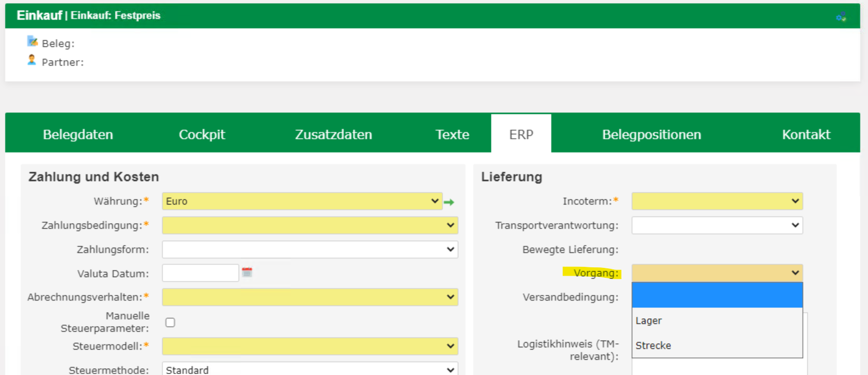Expand the Incoterm dropdown
Screen dimensions: 868x375
click(717, 201)
